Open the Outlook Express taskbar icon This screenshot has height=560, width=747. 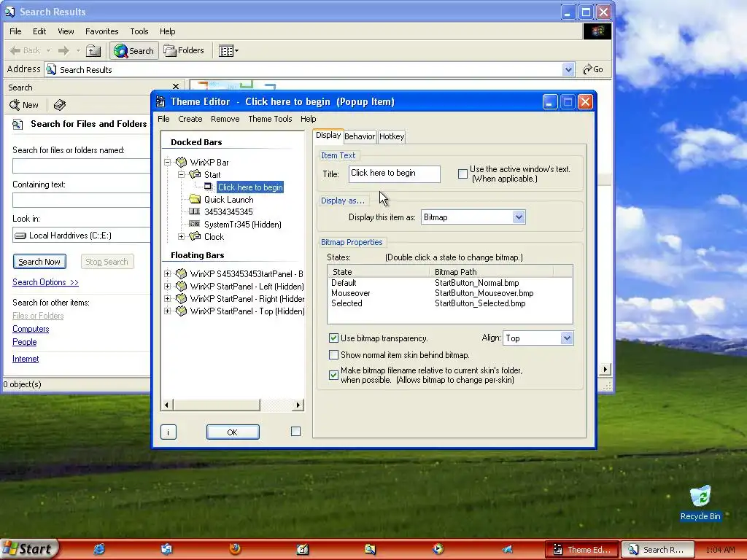click(x=166, y=549)
